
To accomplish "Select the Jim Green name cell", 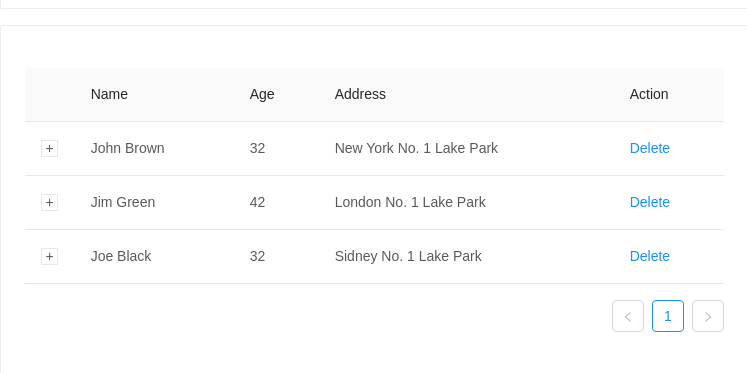I will pyautogui.click(x=123, y=202).
